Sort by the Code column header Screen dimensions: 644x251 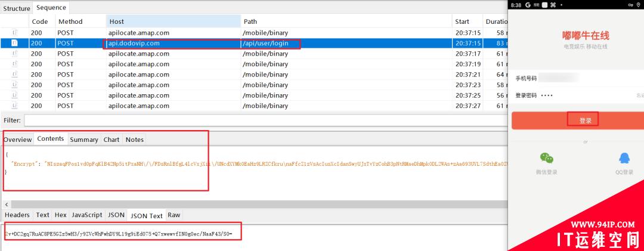pos(40,21)
